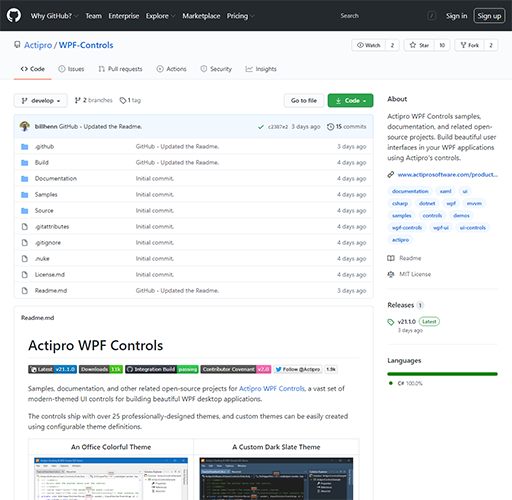
Task: Click the mvvm topic tag
Action: click(x=474, y=203)
